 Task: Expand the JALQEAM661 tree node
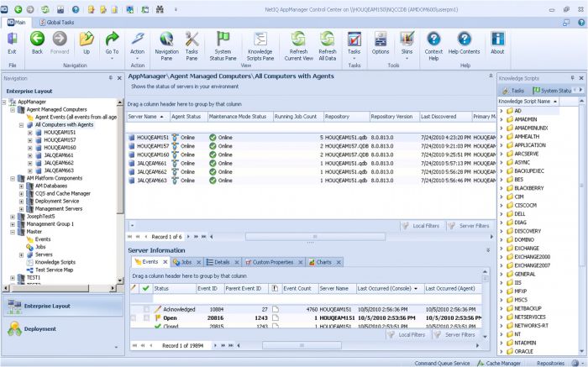click(x=29, y=155)
